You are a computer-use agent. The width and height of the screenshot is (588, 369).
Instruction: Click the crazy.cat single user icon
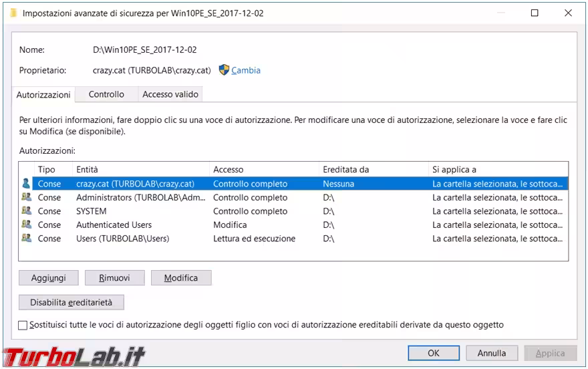click(x=26, y=184)
